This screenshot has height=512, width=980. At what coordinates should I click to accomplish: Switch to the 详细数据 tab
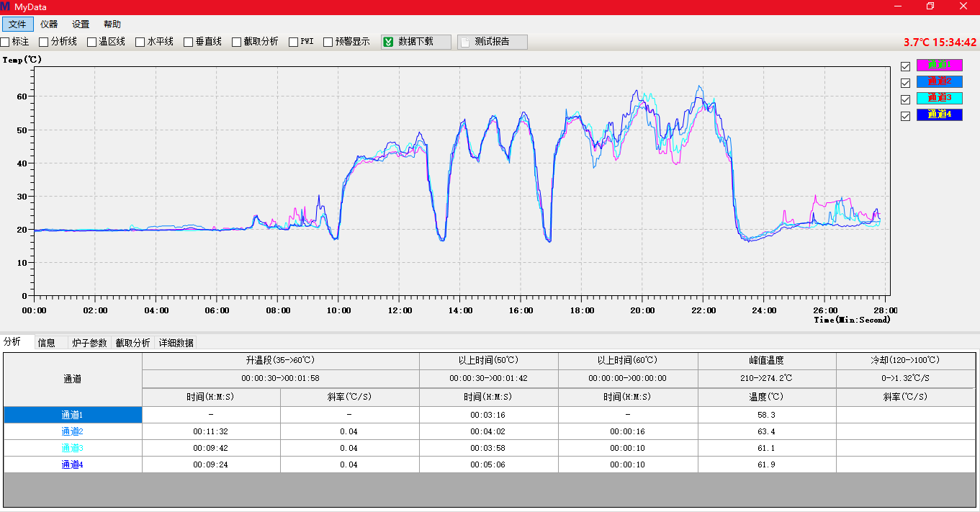176,343
